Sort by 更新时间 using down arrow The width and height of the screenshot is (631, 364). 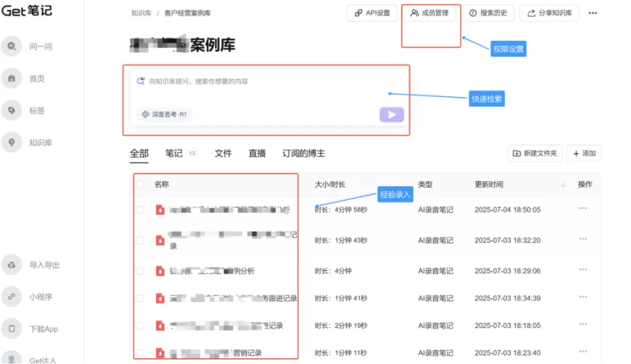563,184
